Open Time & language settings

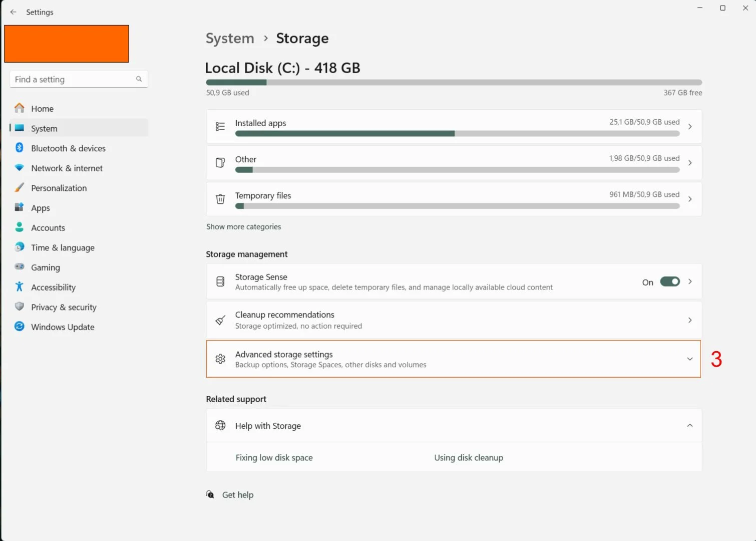pos(79,247)
